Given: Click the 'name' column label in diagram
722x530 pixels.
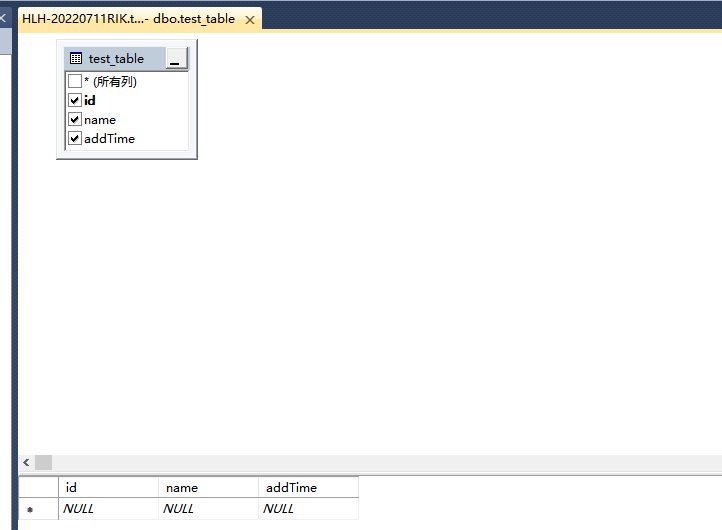Looking at the screenshot, I should pyautogui.click(x=100, y=120).
